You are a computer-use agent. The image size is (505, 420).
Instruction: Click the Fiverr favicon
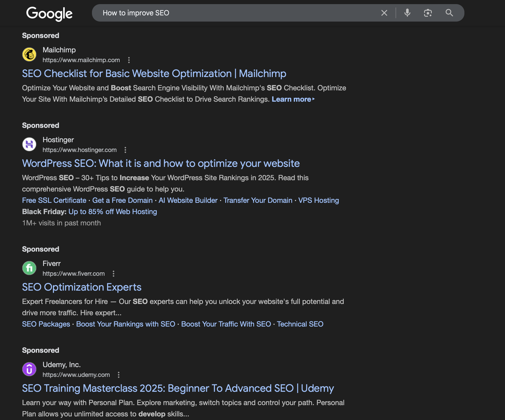point(29,268)
